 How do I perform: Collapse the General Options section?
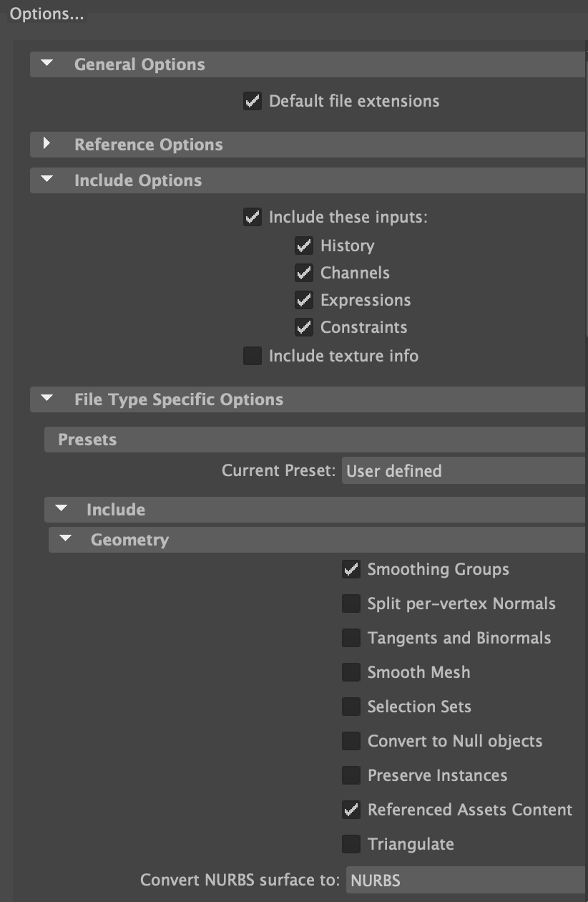coord(47,64)
